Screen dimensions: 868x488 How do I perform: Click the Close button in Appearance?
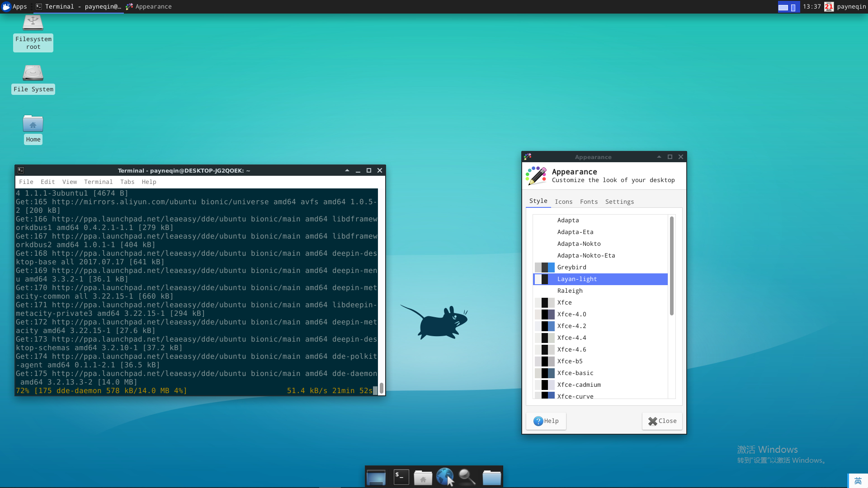(x=662, y=421)
